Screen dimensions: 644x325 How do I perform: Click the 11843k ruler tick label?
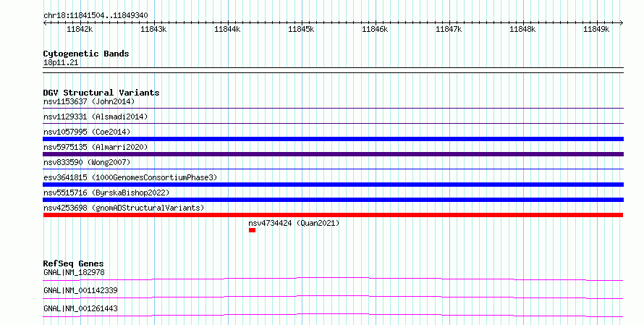pos(153,29)
